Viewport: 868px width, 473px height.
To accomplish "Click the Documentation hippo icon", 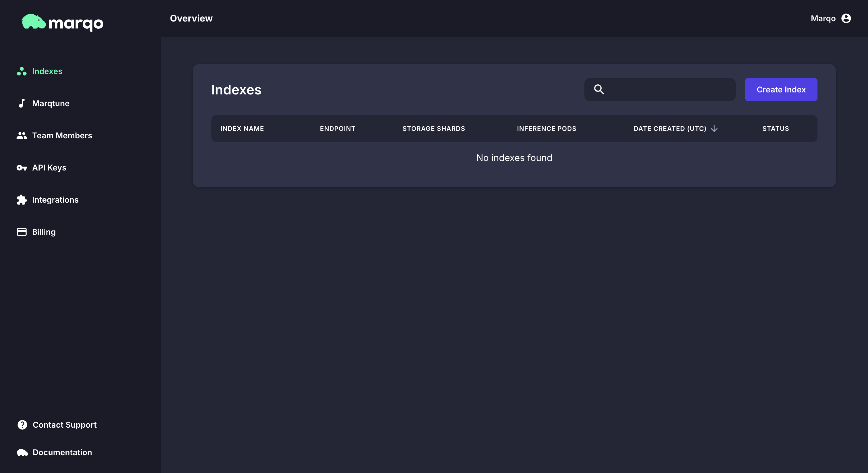I will click(22, 452).
